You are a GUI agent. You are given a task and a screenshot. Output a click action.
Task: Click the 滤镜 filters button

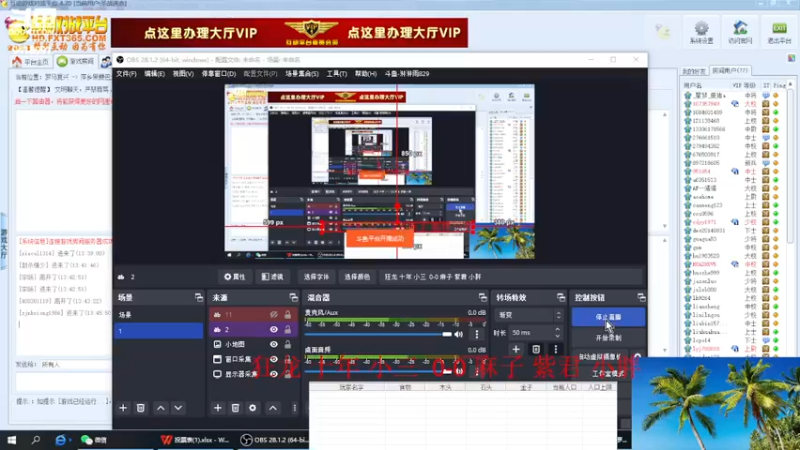click(272, 277)
